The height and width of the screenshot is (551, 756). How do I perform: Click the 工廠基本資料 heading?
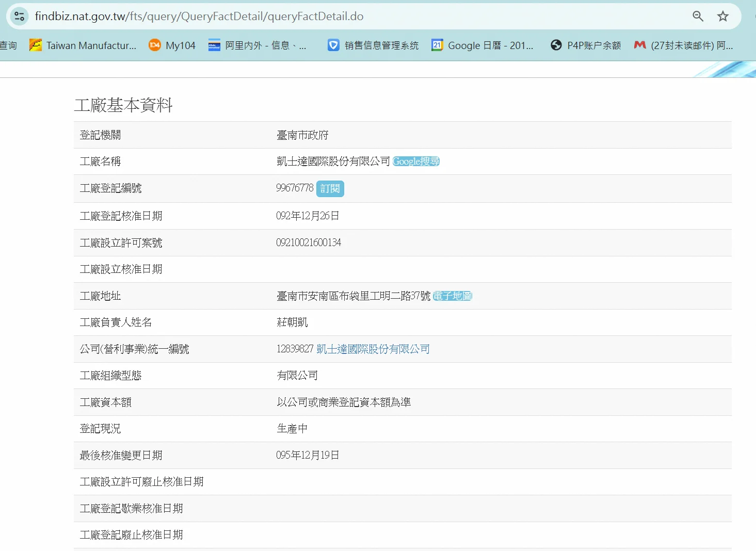point(123,105)
